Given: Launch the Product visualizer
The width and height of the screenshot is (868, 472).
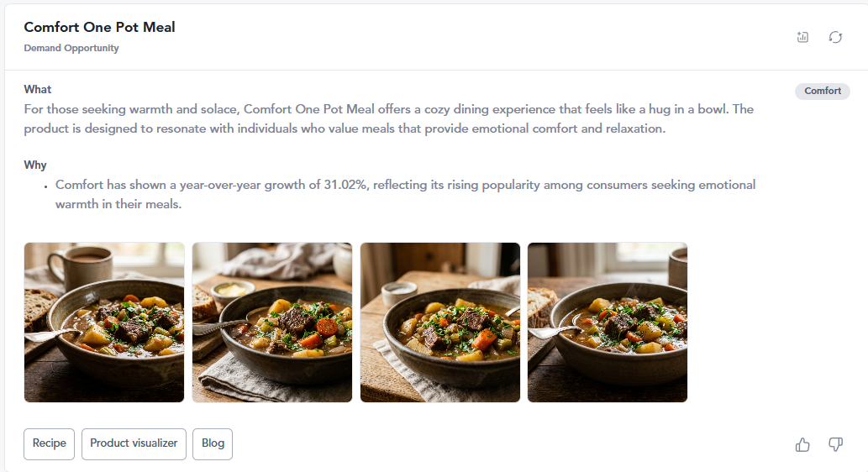Looking at the screenshot, I should [x=134, y=443].
